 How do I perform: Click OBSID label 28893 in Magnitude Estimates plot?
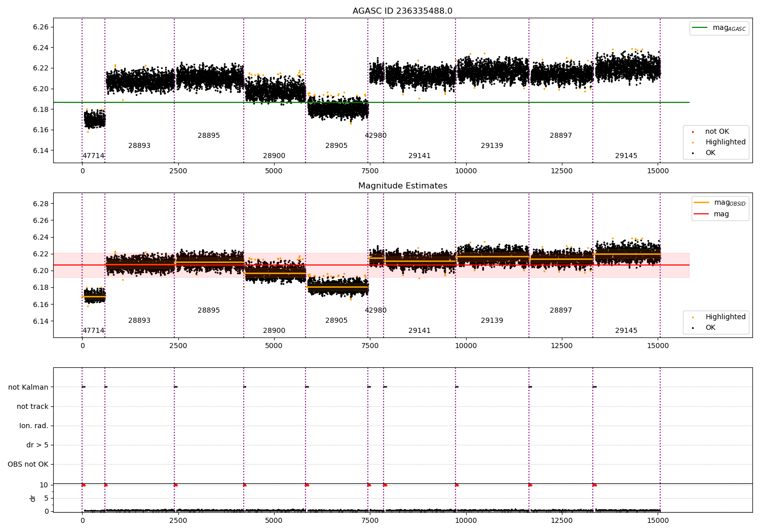pyautogui.click(x=139, y=321)
